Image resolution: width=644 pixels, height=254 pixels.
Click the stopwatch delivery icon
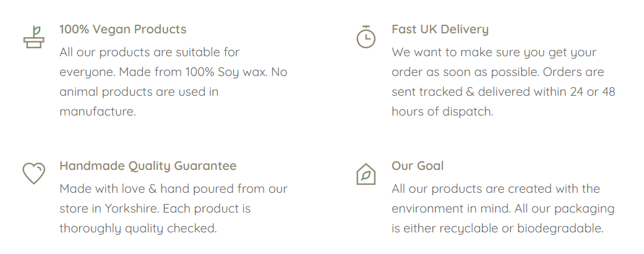coord(366,37)
